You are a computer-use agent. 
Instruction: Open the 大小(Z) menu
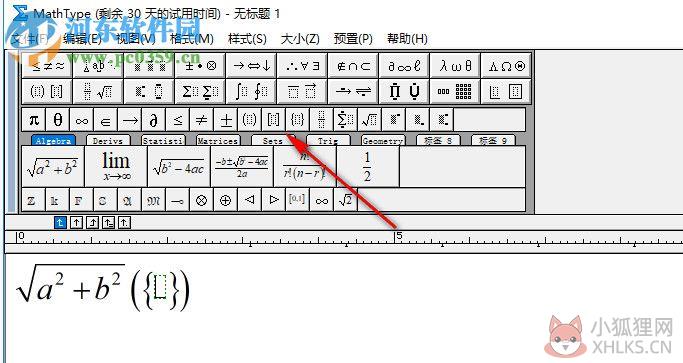(300, 39)
